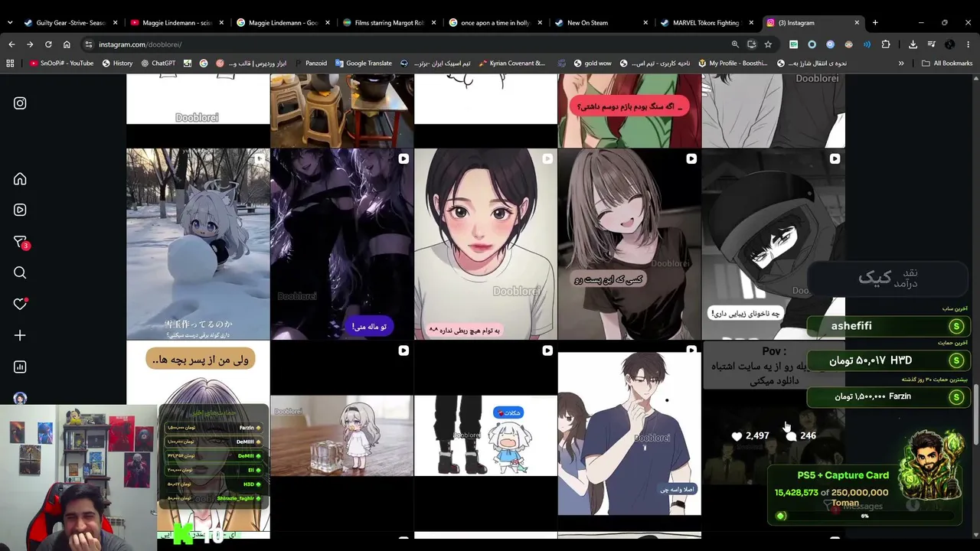Click the address bar showing instagram.com/dooblorei/
The image size is (980, 551).
coord(406,44)
